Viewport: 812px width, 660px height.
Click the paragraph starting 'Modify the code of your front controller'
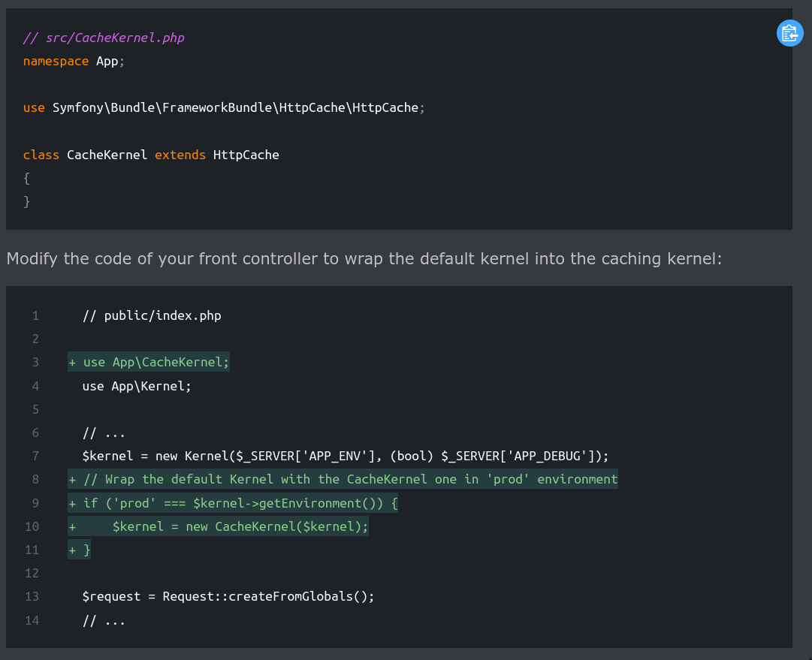point(364,258)
